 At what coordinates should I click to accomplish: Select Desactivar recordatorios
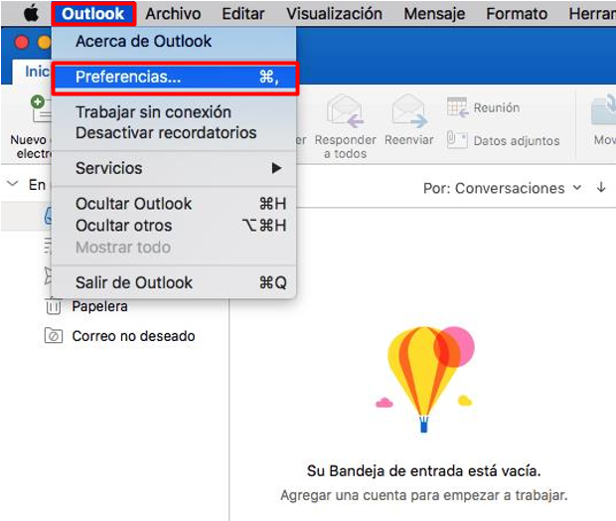click(174, 133)
